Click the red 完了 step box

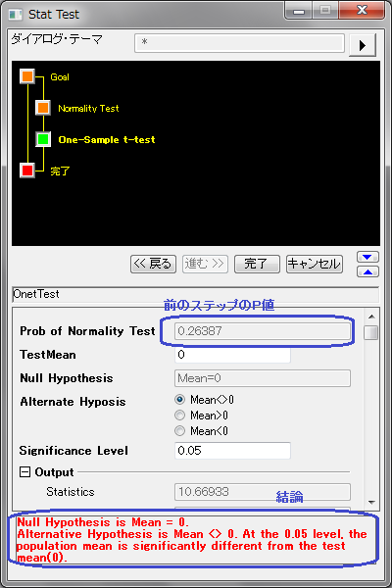pos(27,171)
